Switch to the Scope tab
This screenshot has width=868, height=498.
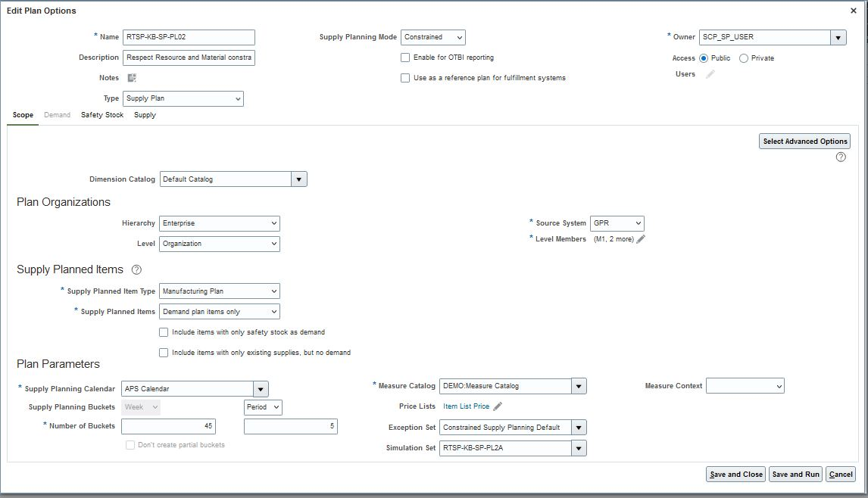coord(23,115)
